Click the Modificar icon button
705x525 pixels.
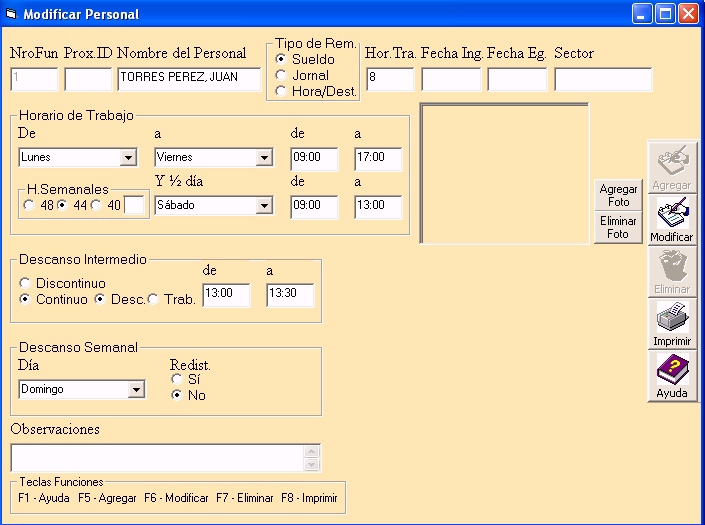pyautogui.click(x=671, y=218)
